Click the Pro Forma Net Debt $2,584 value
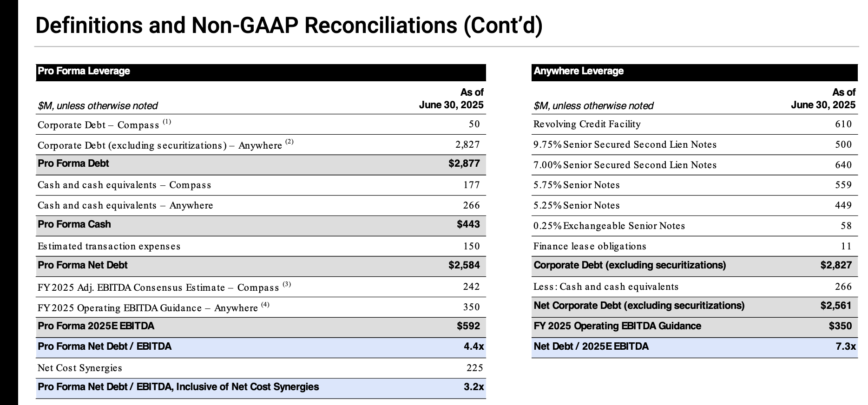This screenshot has width=868, height=405. [464, 265]
